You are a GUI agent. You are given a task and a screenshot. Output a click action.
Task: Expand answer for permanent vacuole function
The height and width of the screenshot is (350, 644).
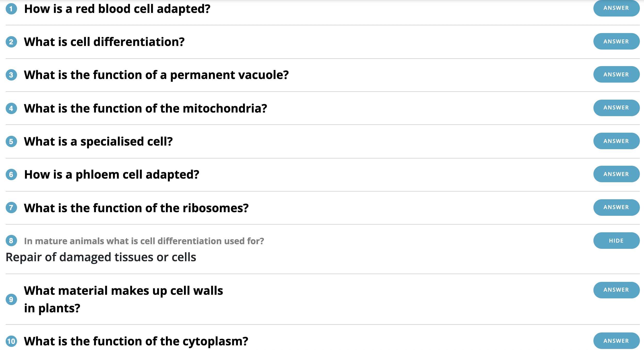coord(616,75)
